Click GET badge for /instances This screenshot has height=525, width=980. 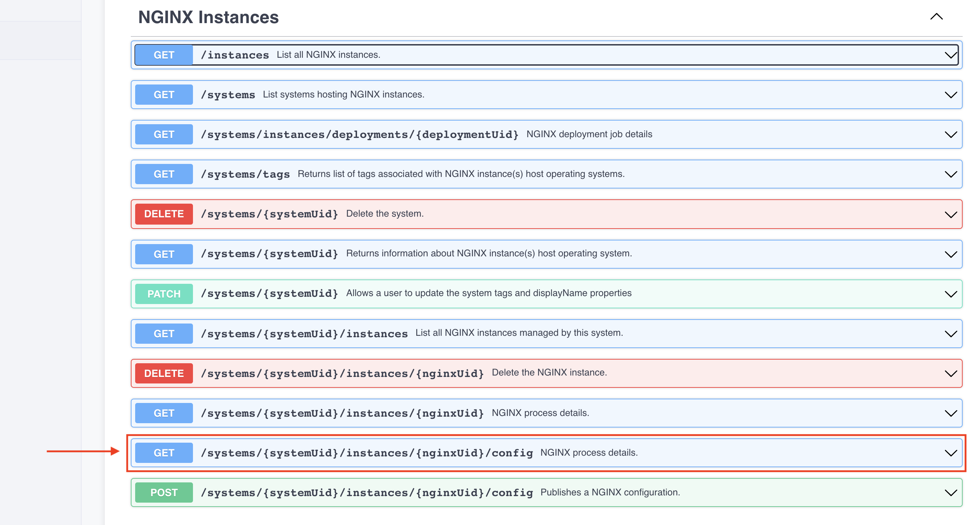(164, 55)
